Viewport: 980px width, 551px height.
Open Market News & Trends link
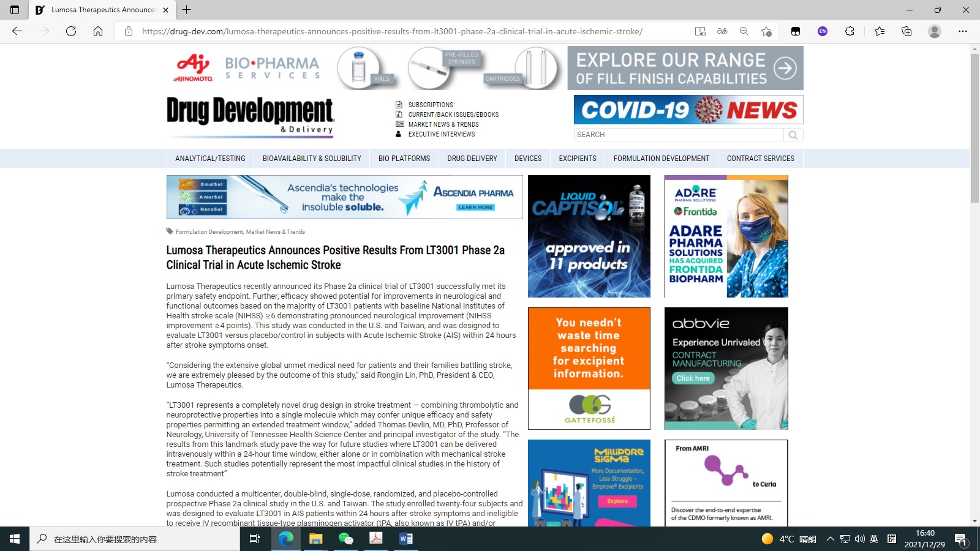pyautogui.click(x=443, y=124)
